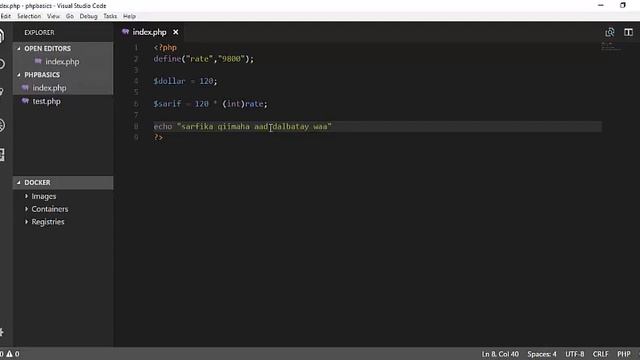This screenshot has width=640, height=360.
Task: Click the <?php opening tag on line 1
Action: point(165,48)
